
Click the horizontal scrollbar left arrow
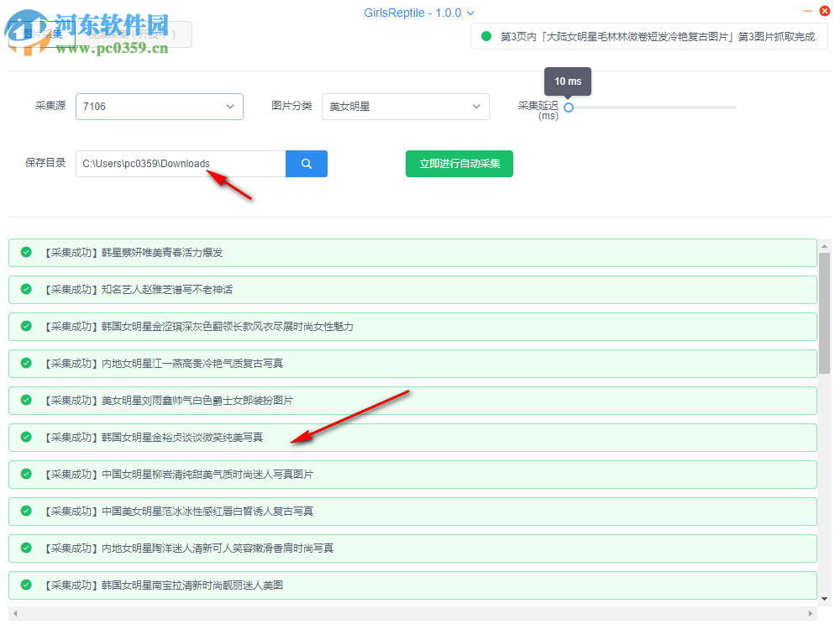pos(15,613)
